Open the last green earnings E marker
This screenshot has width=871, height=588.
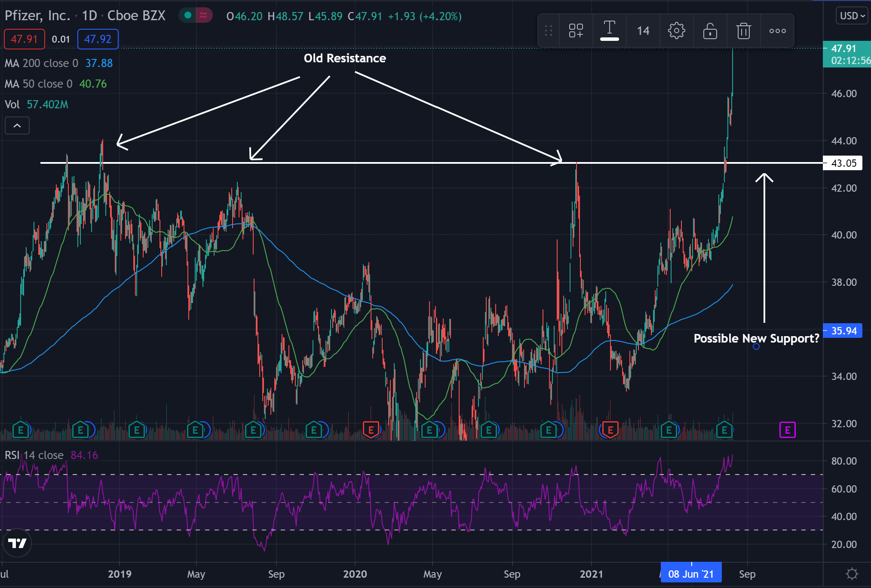(x=724, y=430)
